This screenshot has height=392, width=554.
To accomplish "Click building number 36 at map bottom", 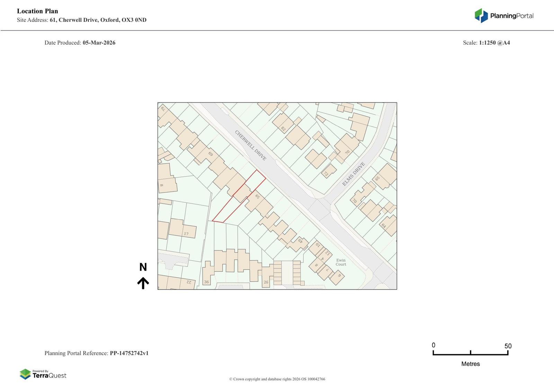I will (206, 282).
